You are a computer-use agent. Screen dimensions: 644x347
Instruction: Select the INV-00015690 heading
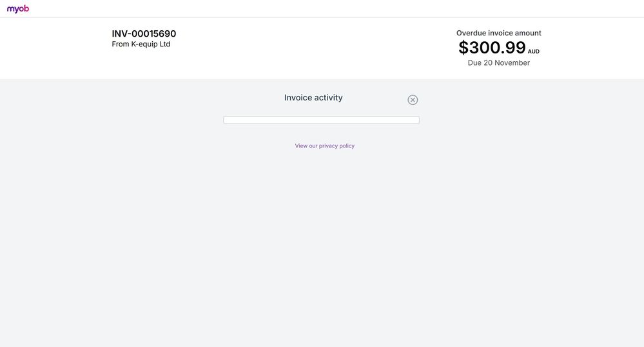[144, 33]
